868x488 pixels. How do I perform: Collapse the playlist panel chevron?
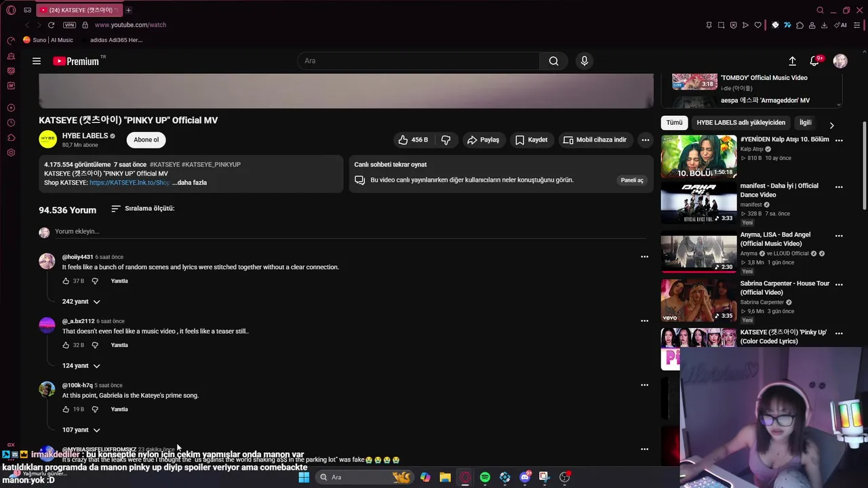[839, 104]
